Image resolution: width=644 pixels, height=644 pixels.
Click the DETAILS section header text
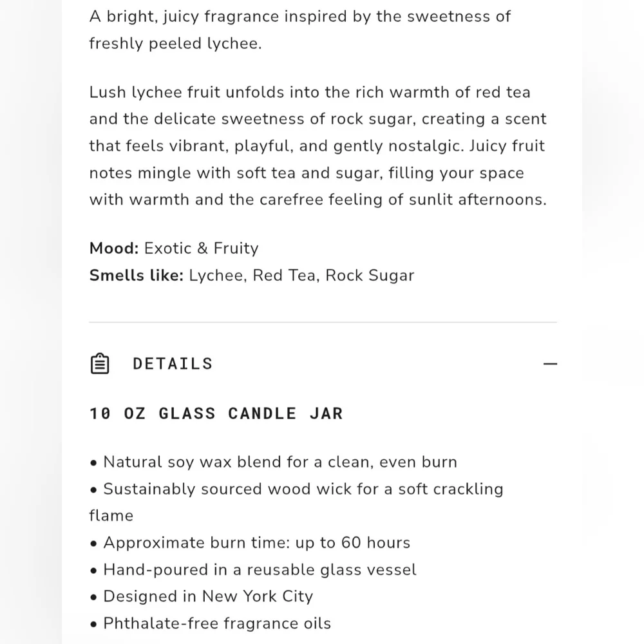(x=173, y=364)
